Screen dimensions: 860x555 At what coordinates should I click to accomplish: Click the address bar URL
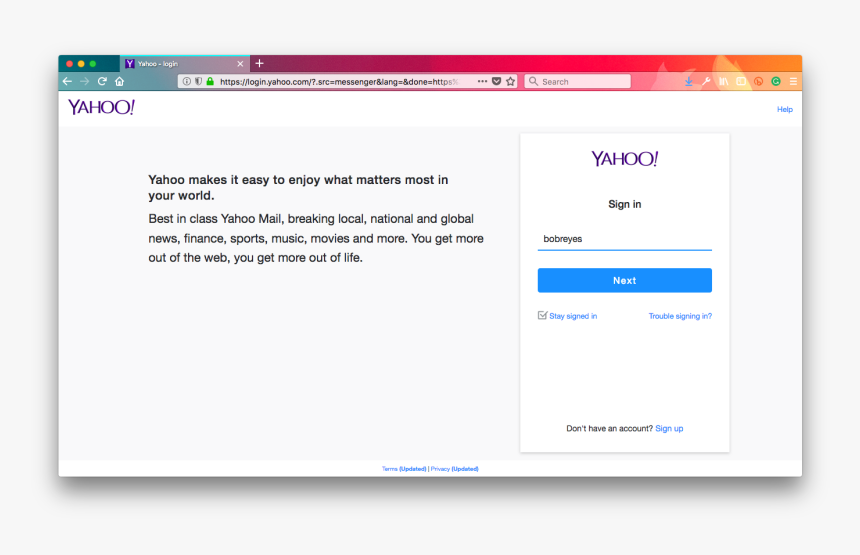(x=339, y=82)
